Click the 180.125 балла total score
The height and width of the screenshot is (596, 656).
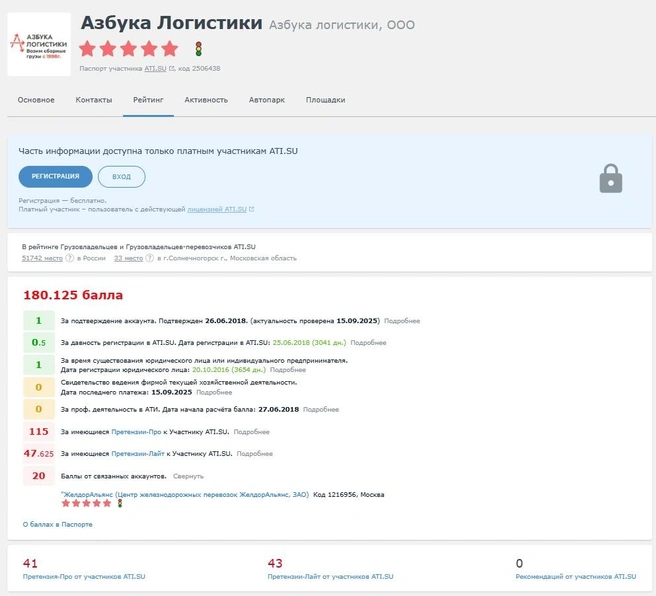click(x=73, y=295)
